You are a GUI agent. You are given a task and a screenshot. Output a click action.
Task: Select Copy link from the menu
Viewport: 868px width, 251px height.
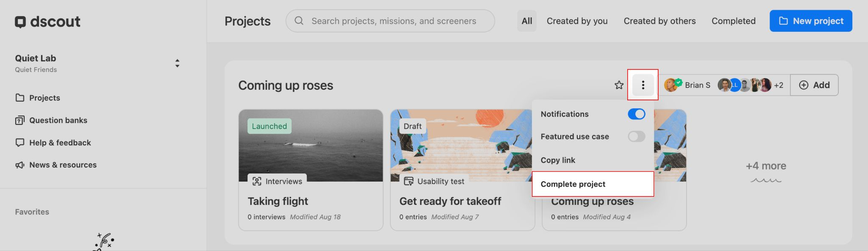pyautogui.click(x=558, y=160)
